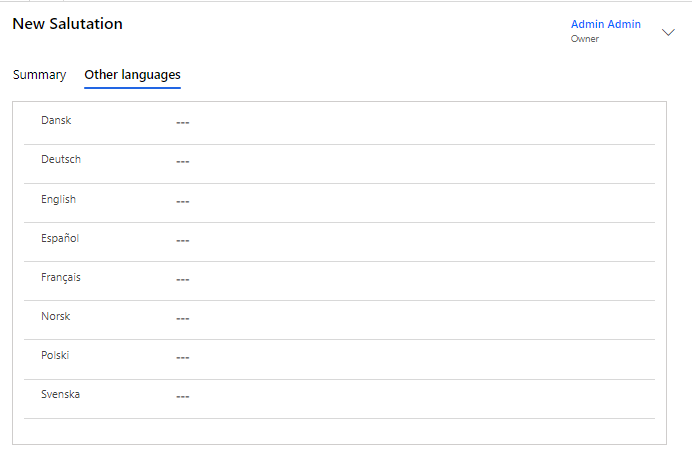Click the Français field label
This screenshot has height=466, width=692.
[61, 277]
